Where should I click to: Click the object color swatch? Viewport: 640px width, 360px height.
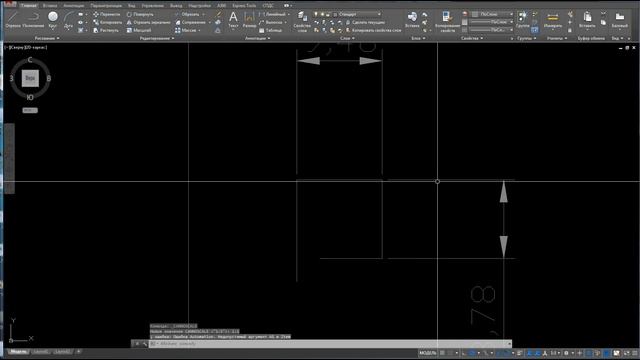pyautogui.click(x=465, y=14)
